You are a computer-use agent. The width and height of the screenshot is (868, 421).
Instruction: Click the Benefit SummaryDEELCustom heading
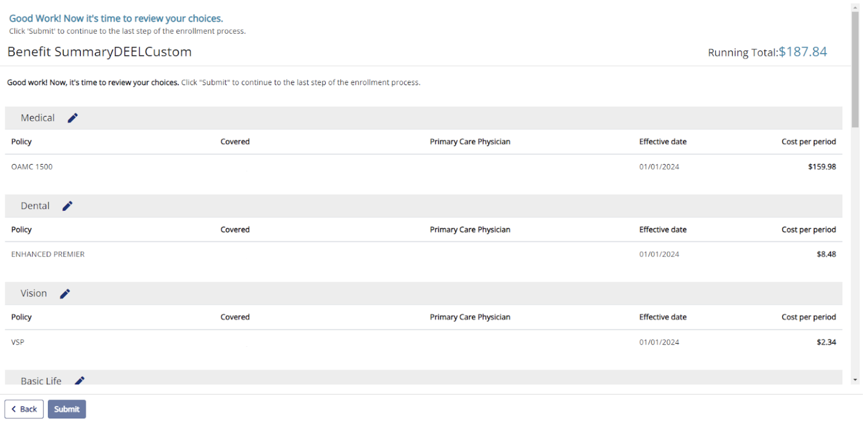coord(99,51)
